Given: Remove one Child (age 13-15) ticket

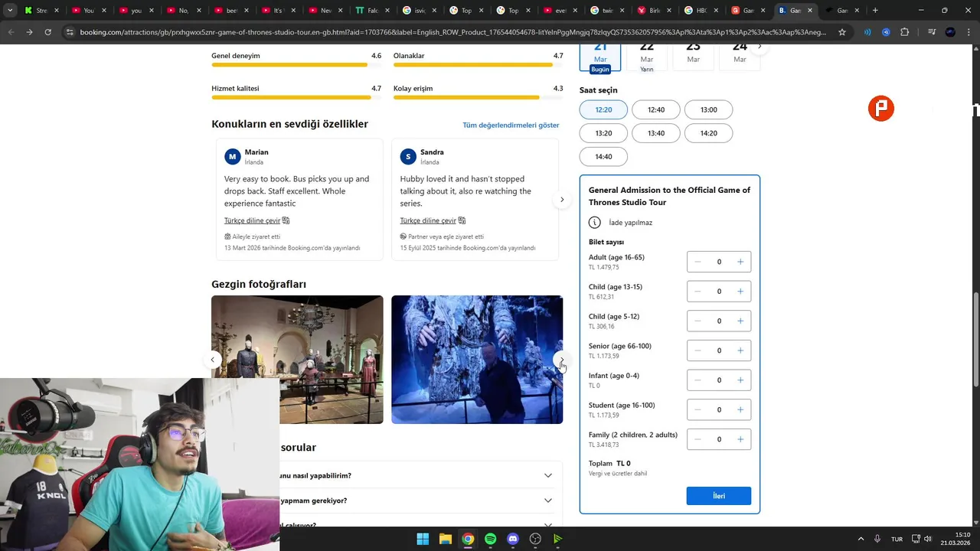Looking at the screenshot, I should [697, 292].
